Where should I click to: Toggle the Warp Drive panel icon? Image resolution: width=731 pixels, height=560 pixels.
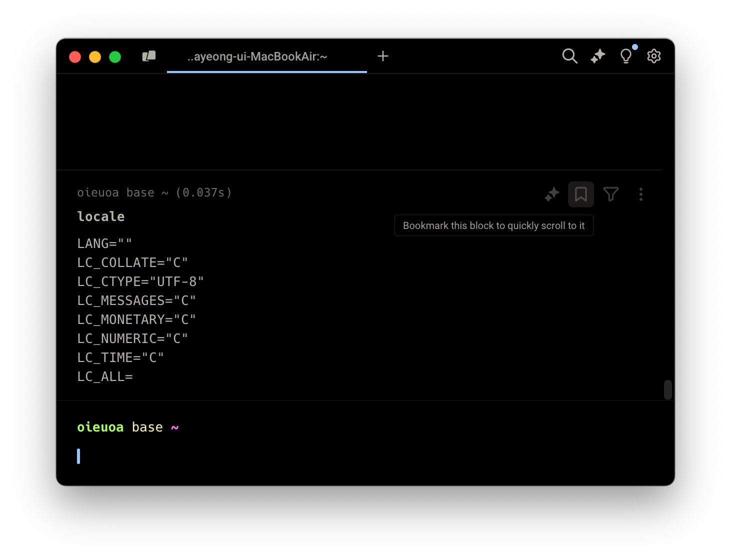[149, 56]
